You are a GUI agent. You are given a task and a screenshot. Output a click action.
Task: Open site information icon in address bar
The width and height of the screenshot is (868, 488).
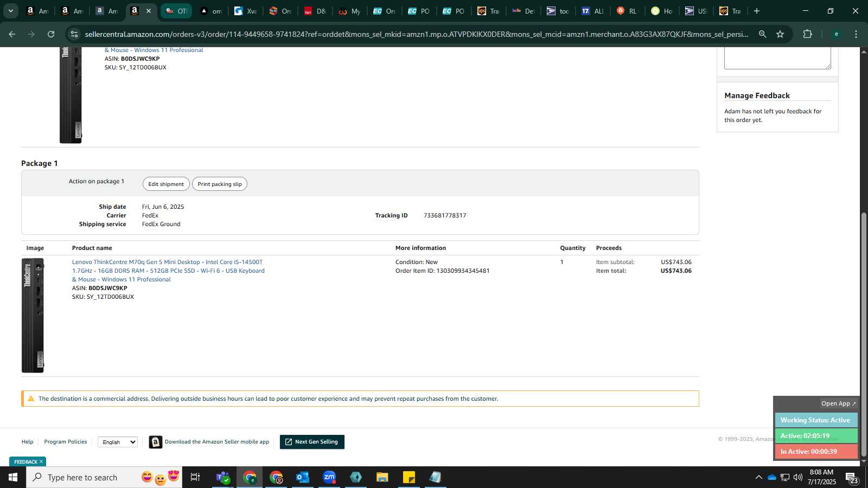[74, 34]
